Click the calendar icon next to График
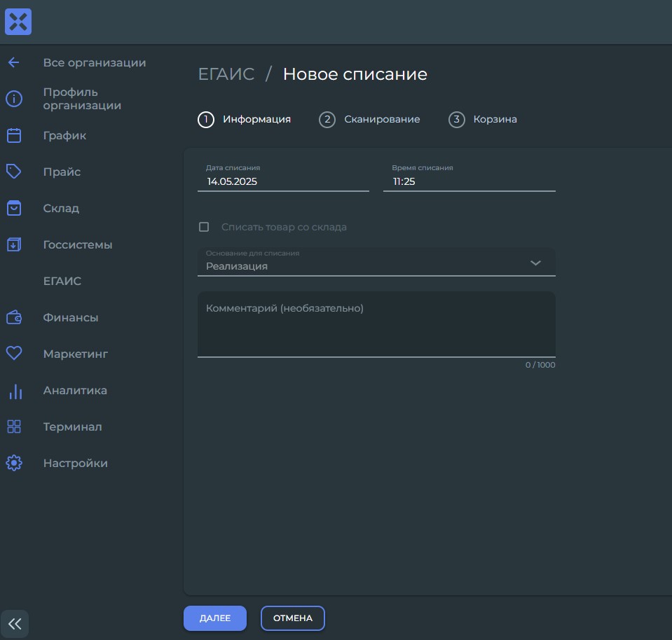672x640 pixels. (14, 135)
